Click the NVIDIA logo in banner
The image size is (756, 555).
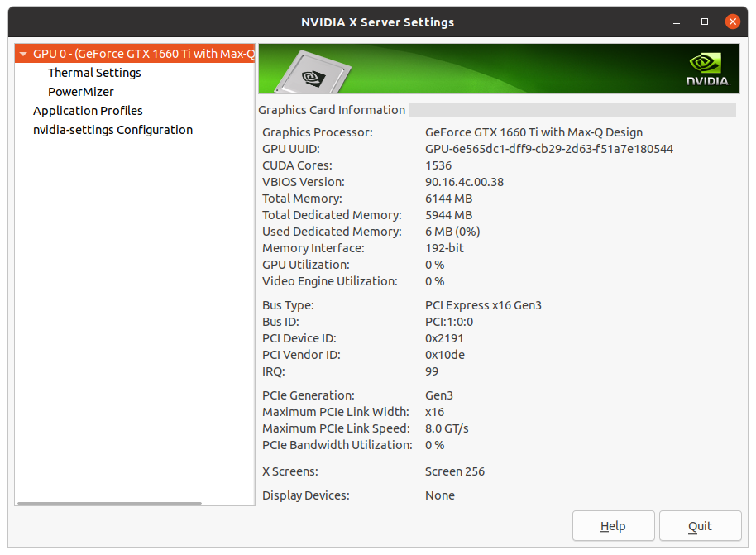point(707,69)
